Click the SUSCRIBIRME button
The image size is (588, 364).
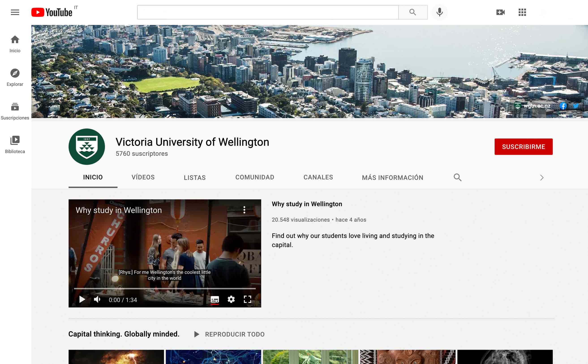pos(524,147)
